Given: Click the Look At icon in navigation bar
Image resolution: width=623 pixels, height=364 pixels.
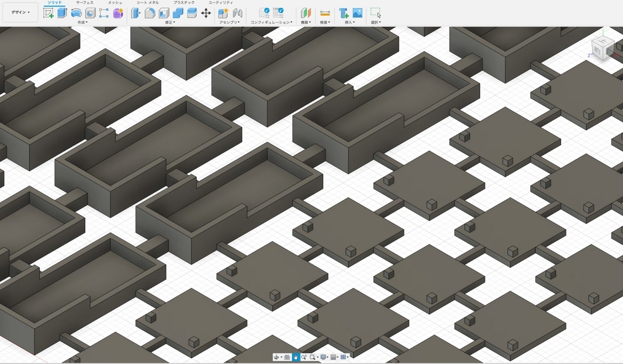Looking at the screenshot, I should [287, 357].
